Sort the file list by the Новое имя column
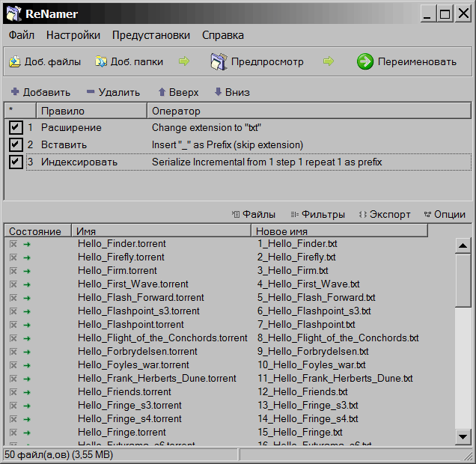476x464 pixels. (338, 232)
